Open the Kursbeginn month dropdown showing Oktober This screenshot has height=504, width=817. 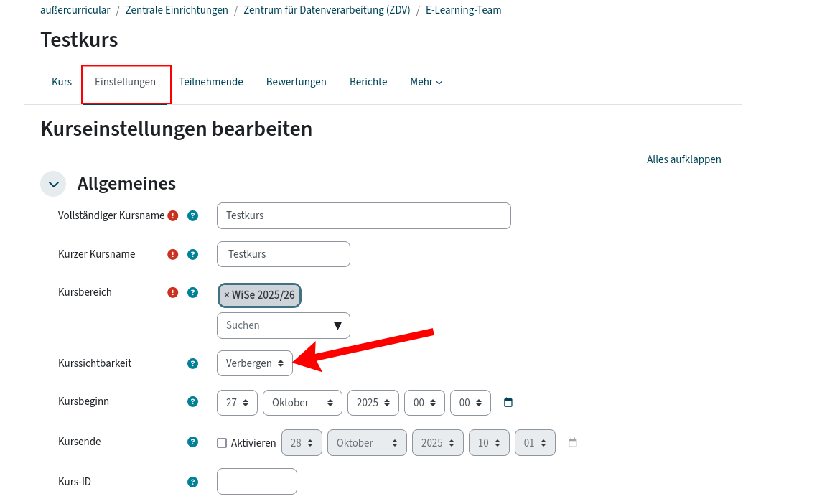[302, 403]
